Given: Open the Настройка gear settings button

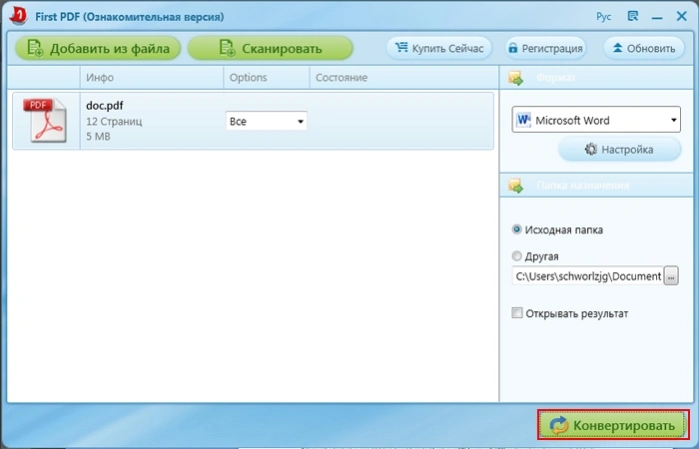Looking at the screenshot, I should [619, 149].
